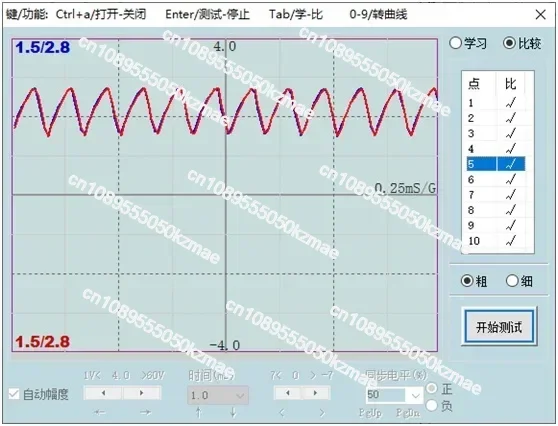
Task: Click the check mark for point 1
Action: (511, 103)
